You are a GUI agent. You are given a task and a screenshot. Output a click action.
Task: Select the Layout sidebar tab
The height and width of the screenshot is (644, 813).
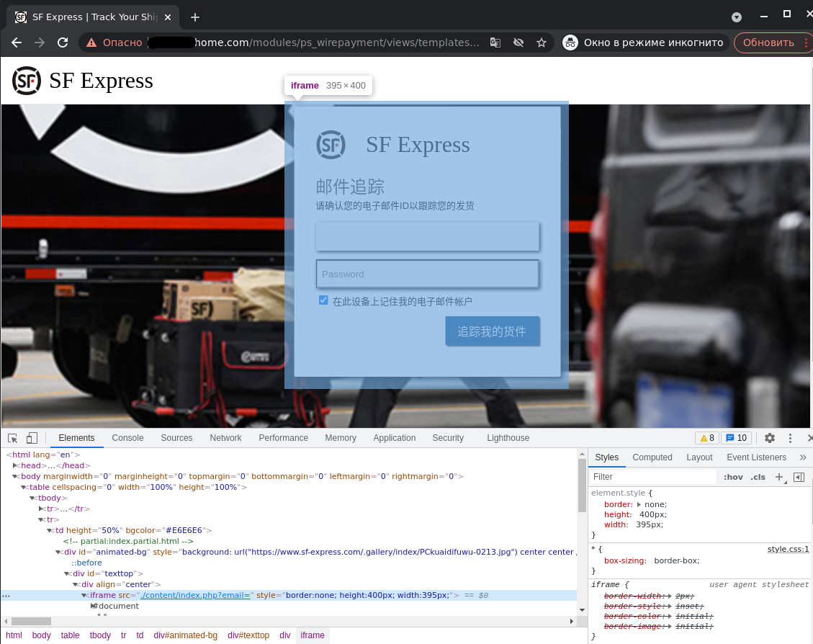click(699, 457)
